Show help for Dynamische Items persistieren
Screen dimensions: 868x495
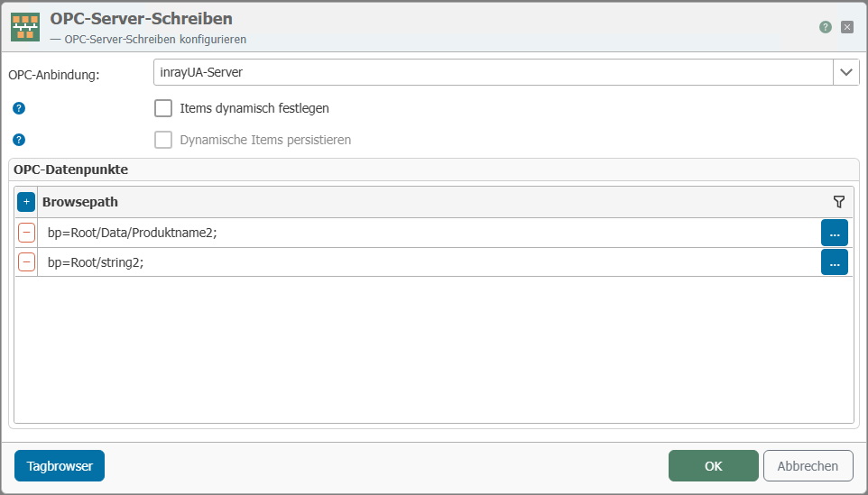(x=19, y=140)
